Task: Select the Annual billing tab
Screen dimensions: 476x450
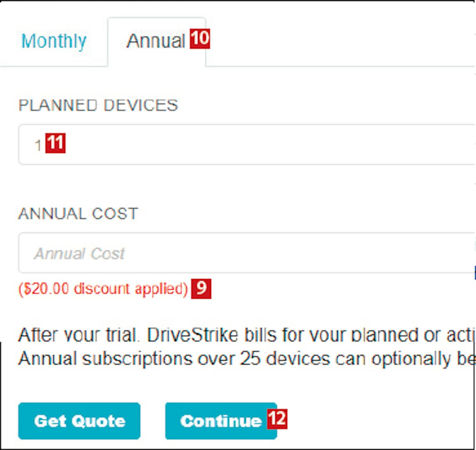Action: coord(155,41)
